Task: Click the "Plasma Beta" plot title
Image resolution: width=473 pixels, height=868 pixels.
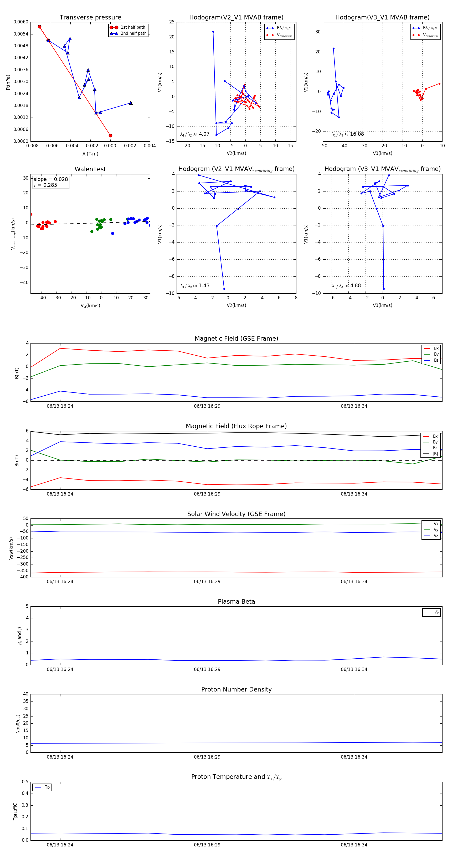Action: [236, 602]
